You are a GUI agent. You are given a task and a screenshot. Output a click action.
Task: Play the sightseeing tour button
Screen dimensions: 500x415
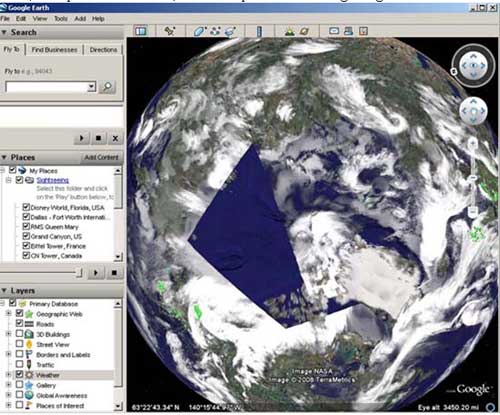pyautogui.click(x=96, y=273)
